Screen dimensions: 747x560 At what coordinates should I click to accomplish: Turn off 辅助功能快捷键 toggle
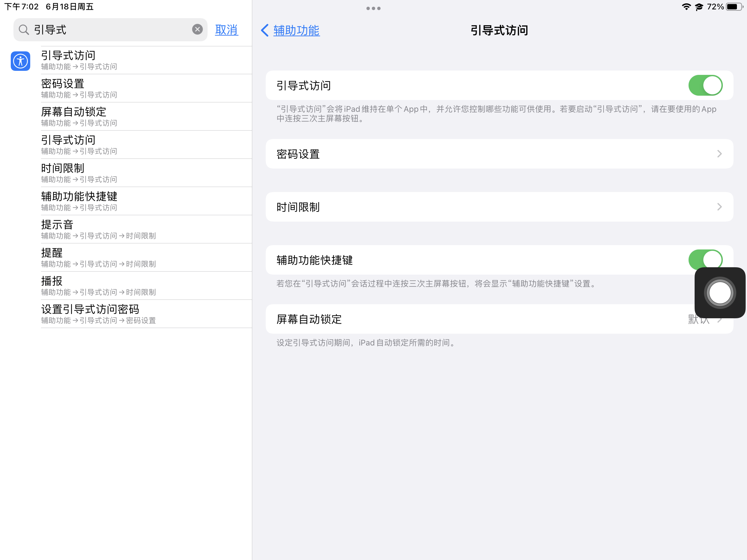pyautogui.click(x=705, y=259)
